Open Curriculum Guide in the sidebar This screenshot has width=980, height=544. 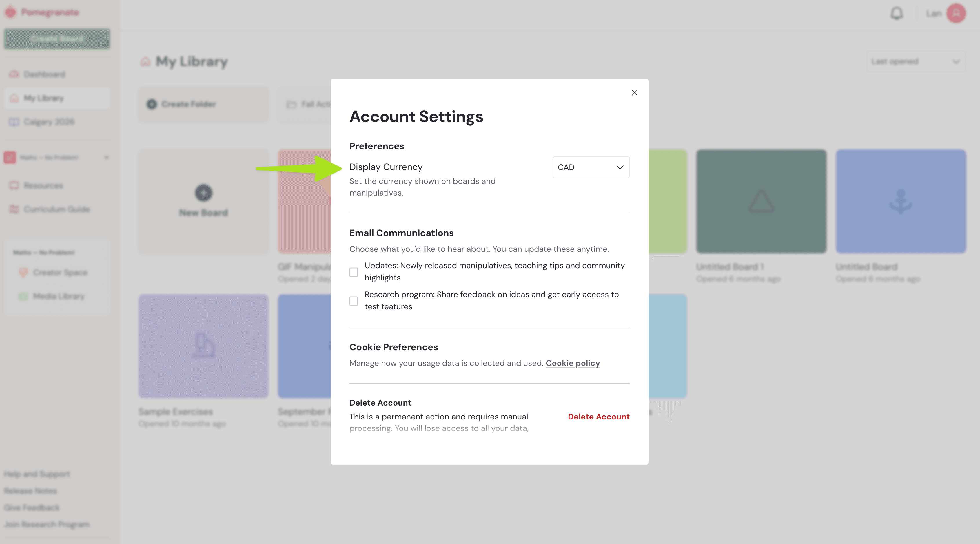pos(57,209)
